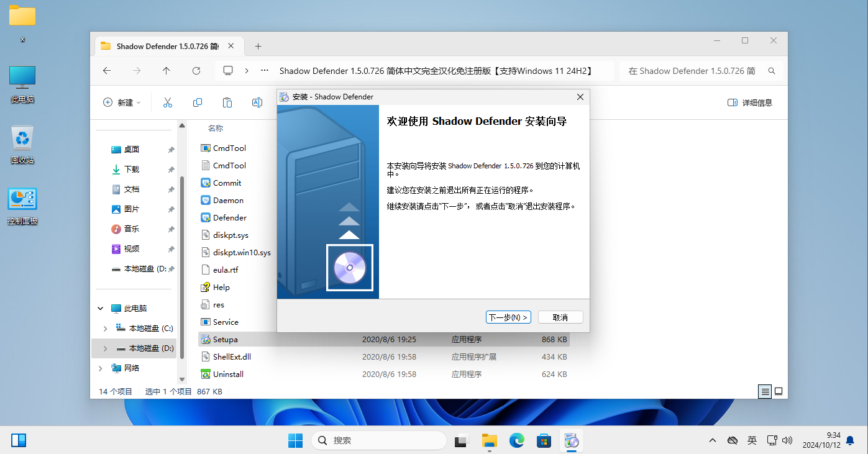Expand the 本地磁盘 (D:) tree node
Image resolution: width=868 pixels, height=454 pixels.
tap(106, 348)
